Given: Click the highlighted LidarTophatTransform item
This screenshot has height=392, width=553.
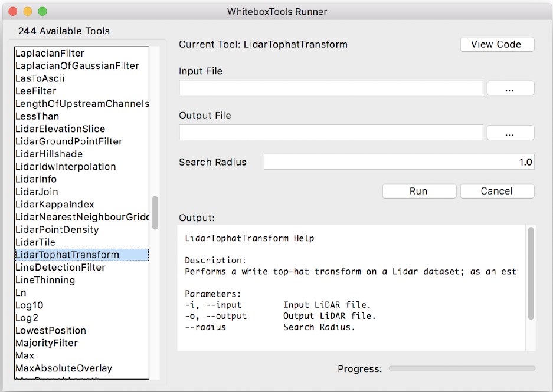Looking at the screenshot, I should pyautogui.click(x=81, y=255).
